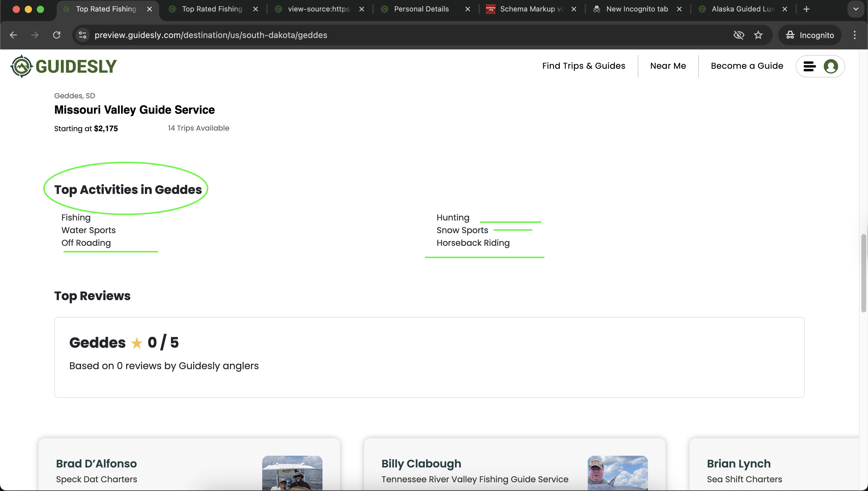Screen dimensions: 868x491
Task: Click the reload page icon
Action: point(57,35)
